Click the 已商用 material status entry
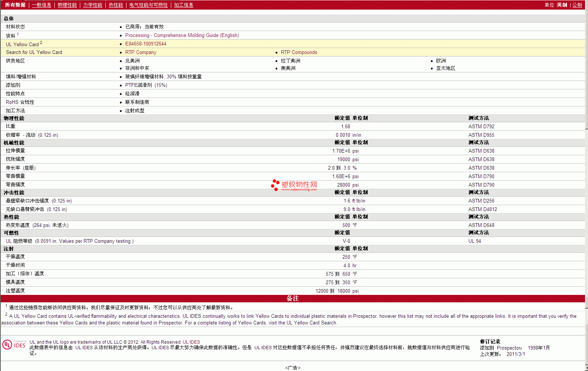 pyautogui.click(x=145, y=27)
